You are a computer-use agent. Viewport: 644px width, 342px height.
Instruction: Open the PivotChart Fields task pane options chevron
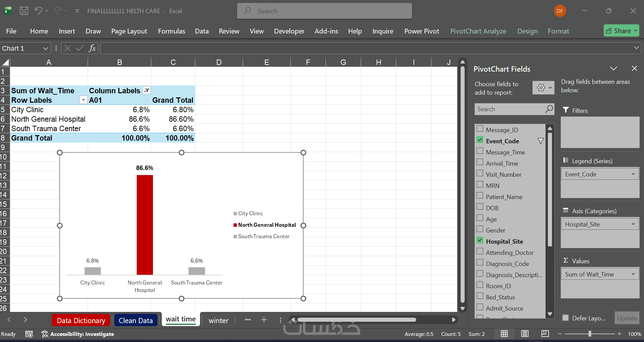(614, 69)
